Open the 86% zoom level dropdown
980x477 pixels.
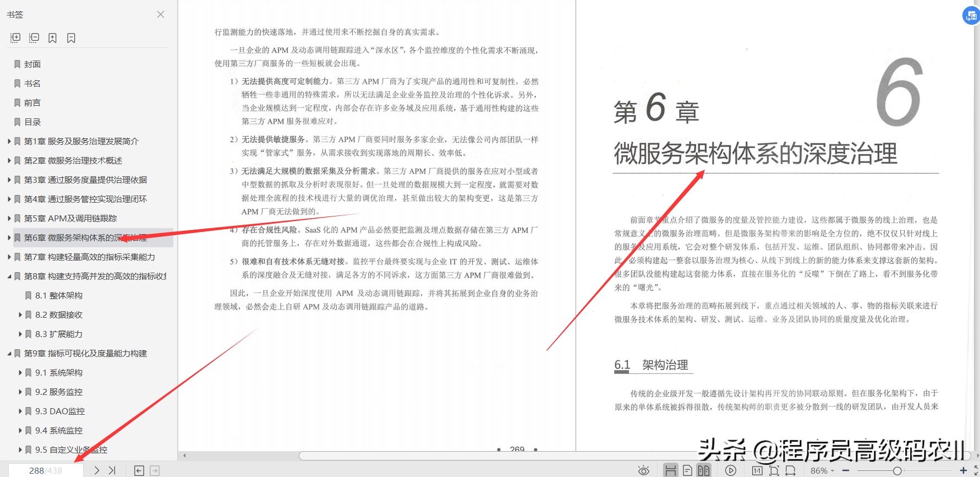click(822, 470)
